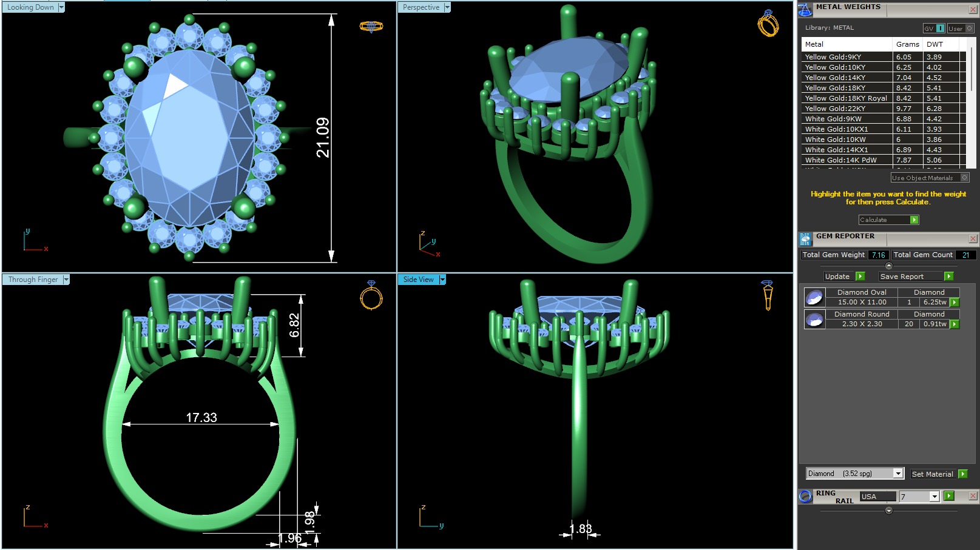
Task: Click the Grams column header
Action: [907, 44]
